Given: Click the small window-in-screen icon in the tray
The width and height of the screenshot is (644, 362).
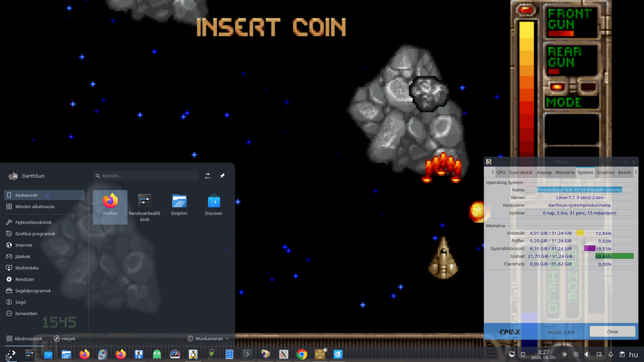Looking at the screenshot, I should [x=599, y=354].
